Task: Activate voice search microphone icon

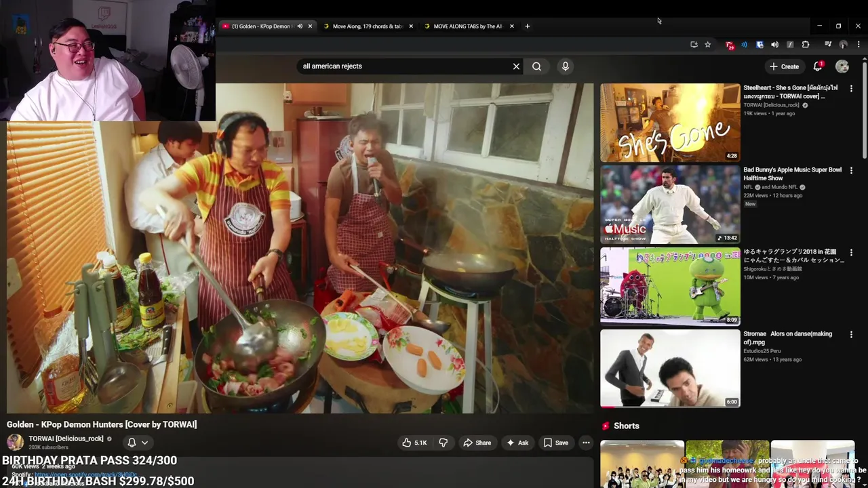Action: [566, 66]
